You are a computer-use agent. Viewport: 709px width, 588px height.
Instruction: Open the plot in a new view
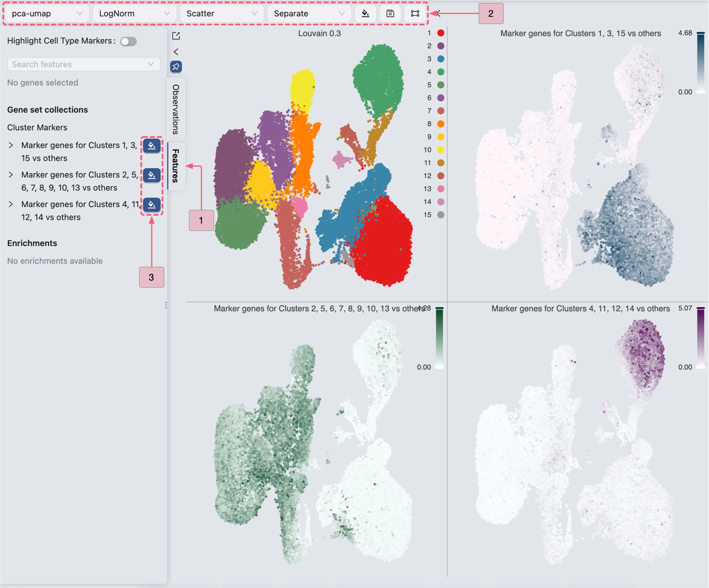(x=176, y=36)
